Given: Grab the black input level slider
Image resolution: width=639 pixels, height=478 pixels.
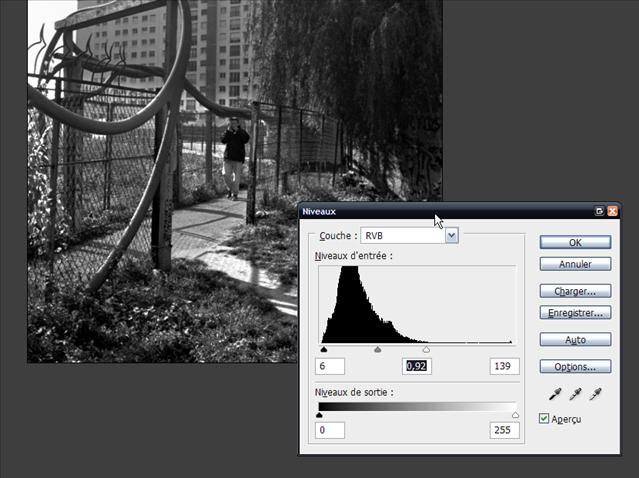Looking at the screenshot, I should tap(324, 350).
